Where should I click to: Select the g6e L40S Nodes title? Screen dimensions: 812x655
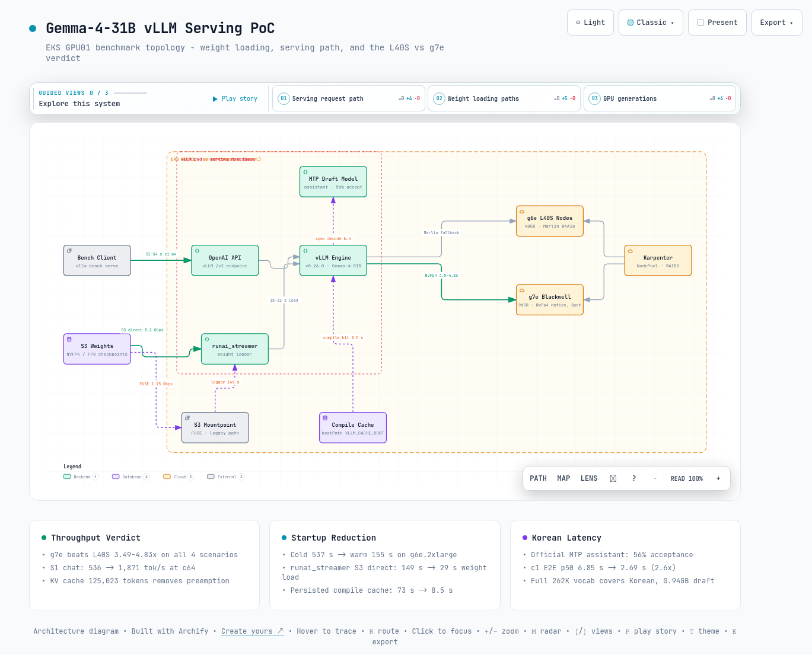(x=550, y=218)
